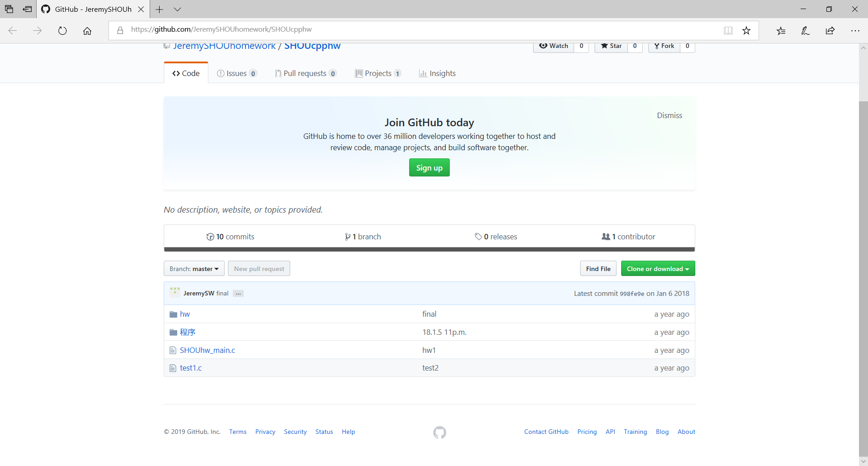
Task: Open the final commit message for hw
Action: point(429,314)
